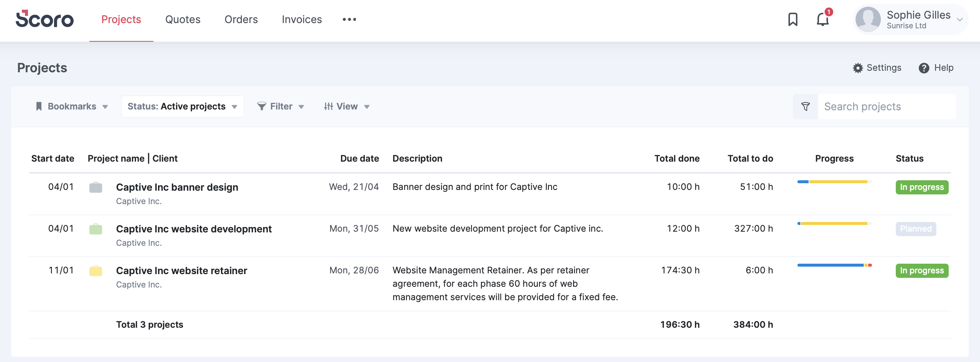
Task: Switch to the Projects tab
Action: click(121, 19)
